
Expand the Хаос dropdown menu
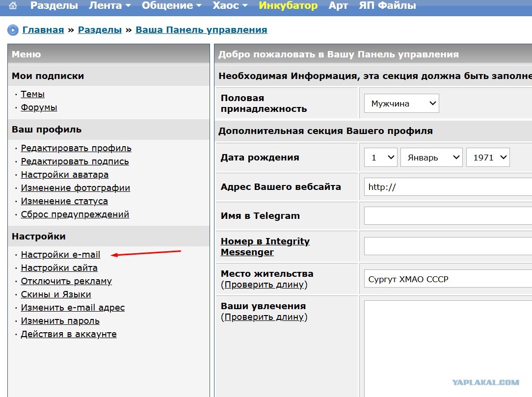point(230,5)
